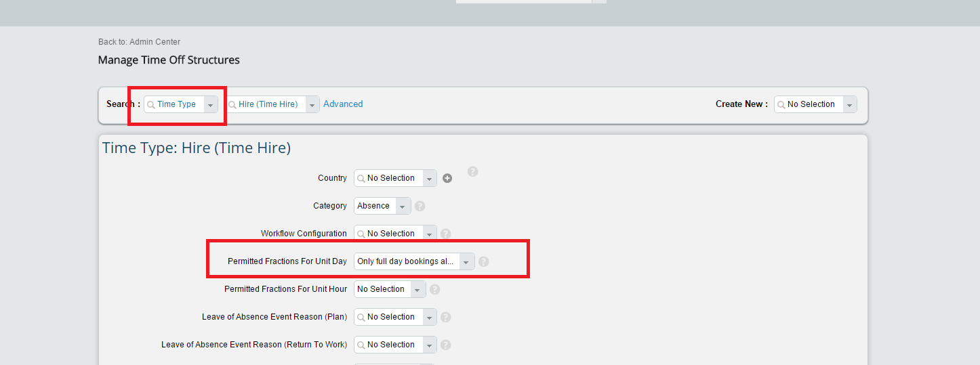Open the help icon next to Country

click(473, 171)
